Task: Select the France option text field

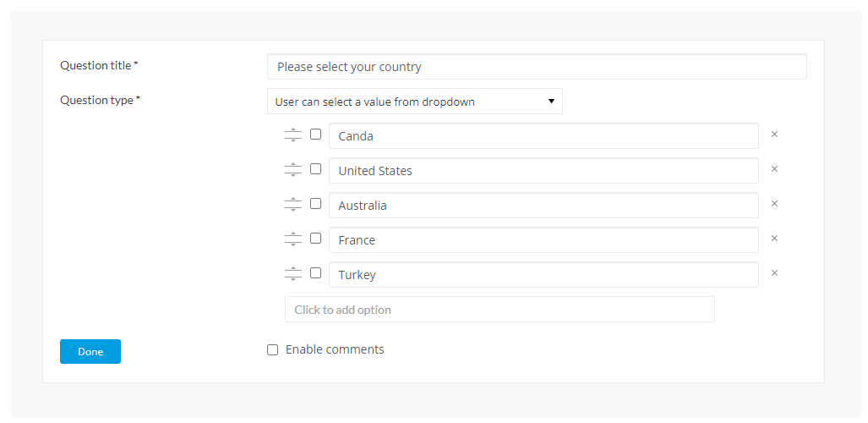Action: pos(543,240)
